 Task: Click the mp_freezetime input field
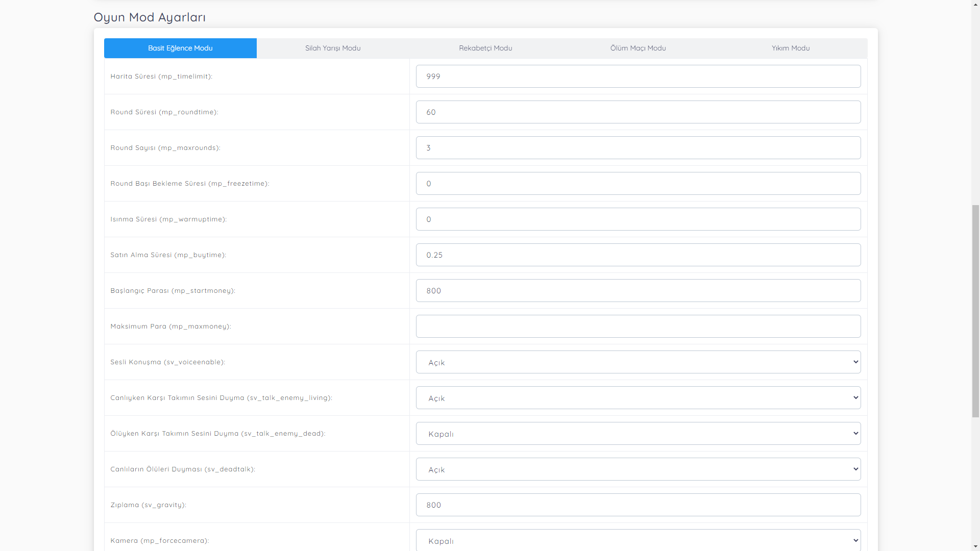638,183
